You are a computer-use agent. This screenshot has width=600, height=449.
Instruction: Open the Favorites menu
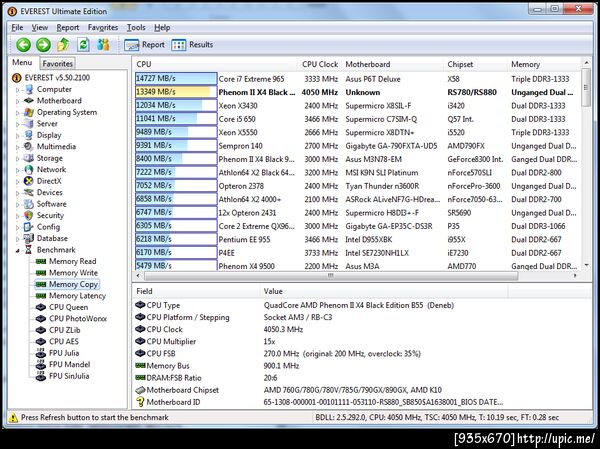pyautogui.click(x=103, y=28)
